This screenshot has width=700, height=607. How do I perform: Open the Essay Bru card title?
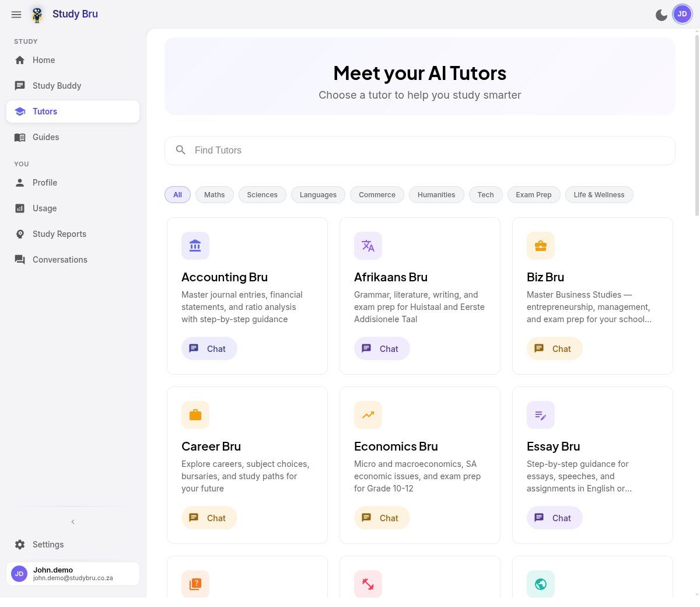pos(554,446)
